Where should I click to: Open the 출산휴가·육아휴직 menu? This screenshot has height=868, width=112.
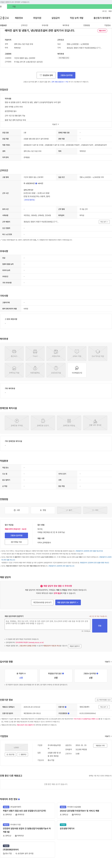pos(102,18)
